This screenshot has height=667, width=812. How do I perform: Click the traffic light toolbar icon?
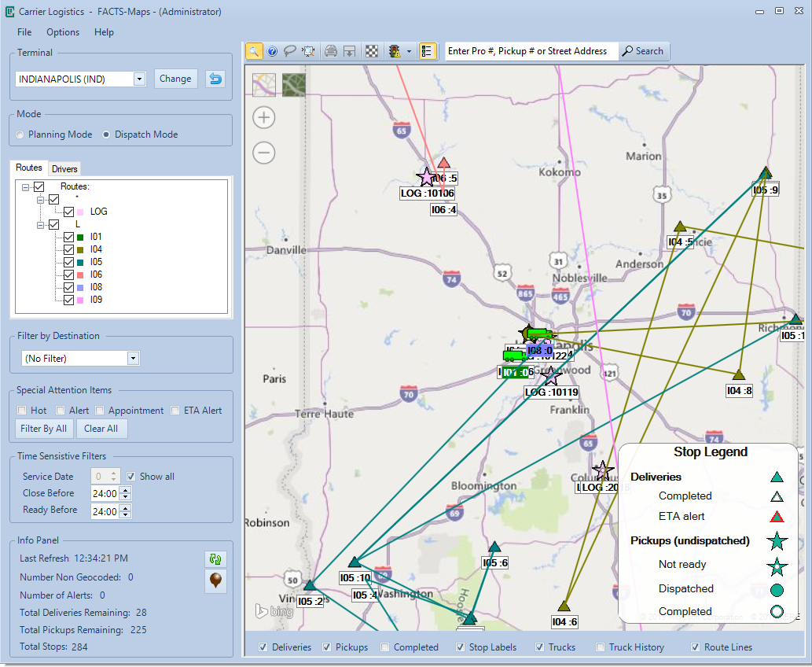click(x=395, y=51)
